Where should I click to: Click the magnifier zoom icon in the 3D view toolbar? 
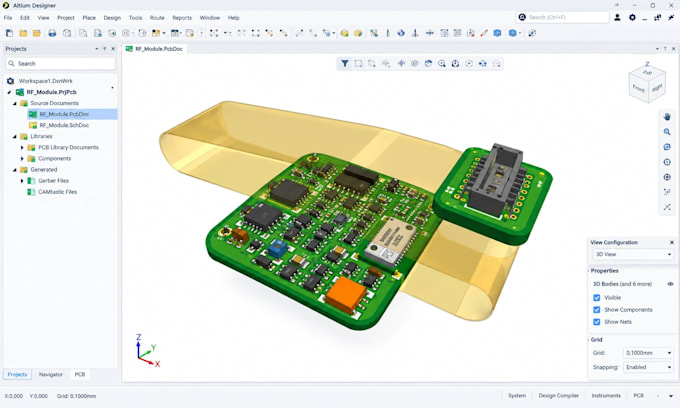441,63
